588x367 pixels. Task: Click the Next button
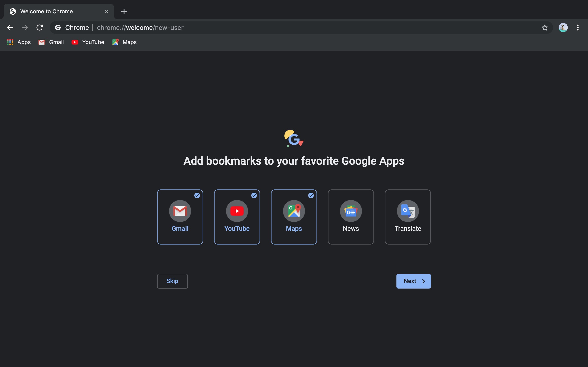point(413,281)
